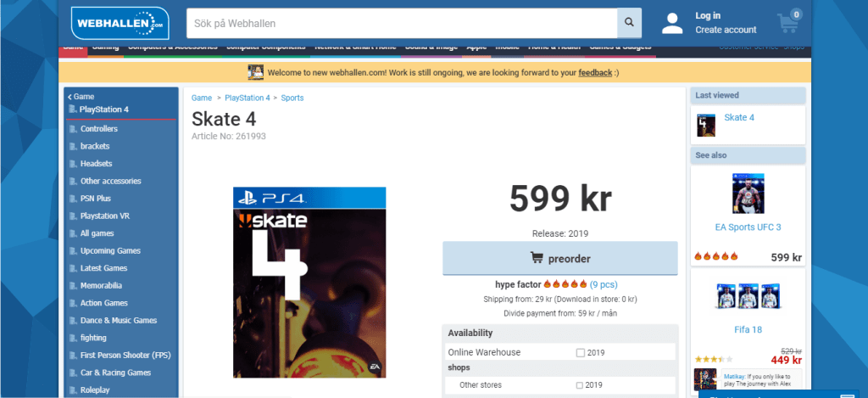Go back using the Game chevron
Viewport: 868px width, 398px height.
tap(70, 97)
